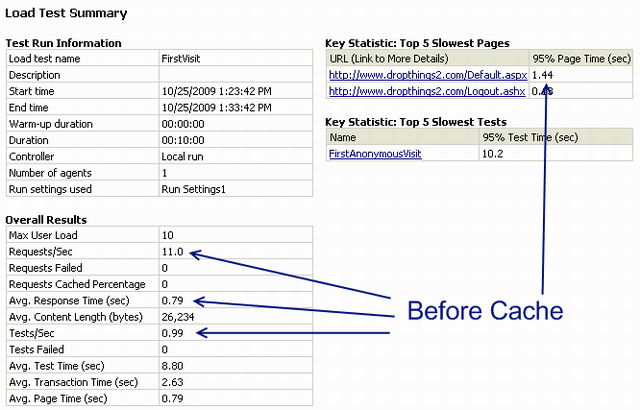Select the Avg. Content Length value 26,234
Viewport: 640px width, 410px height.
(x=178, y=317)
